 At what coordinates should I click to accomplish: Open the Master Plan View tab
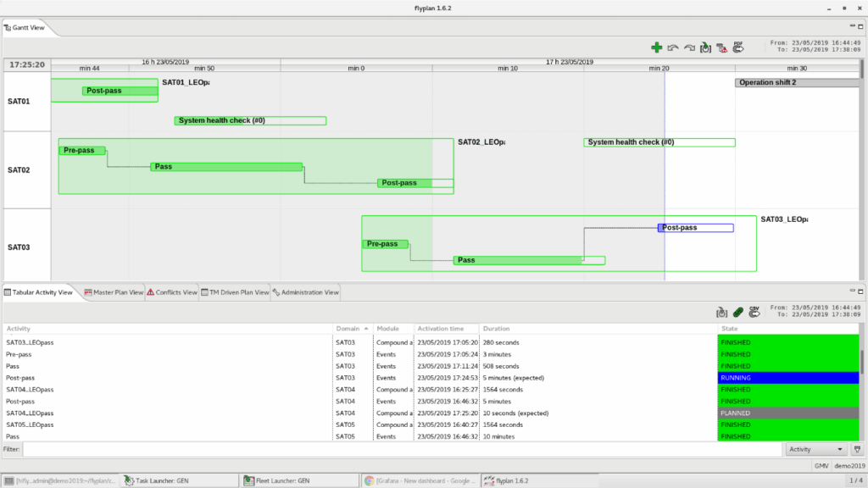(114, 292)
